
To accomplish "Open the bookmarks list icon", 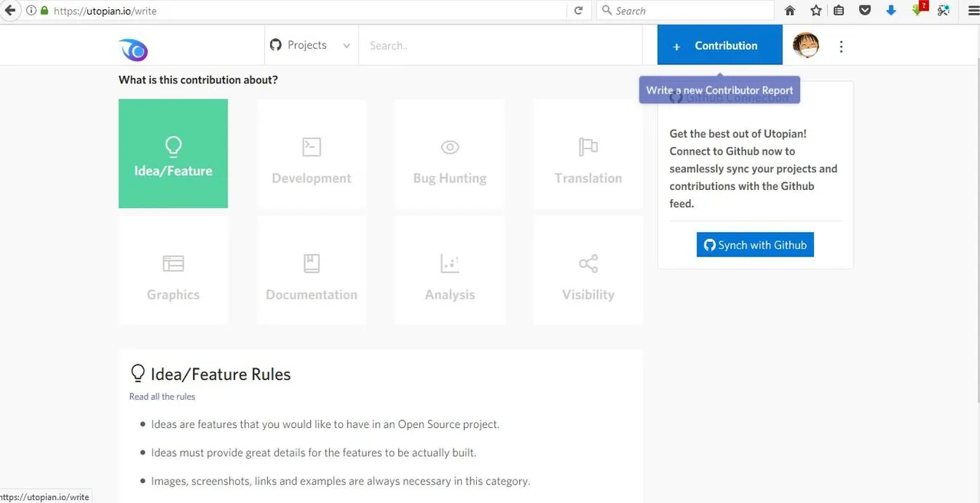I will 839,11.
